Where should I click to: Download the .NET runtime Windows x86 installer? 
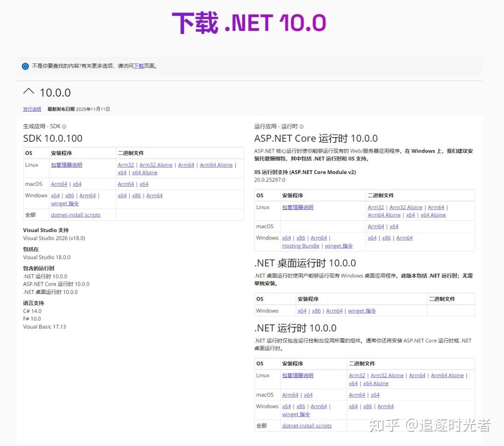(301, 406)
